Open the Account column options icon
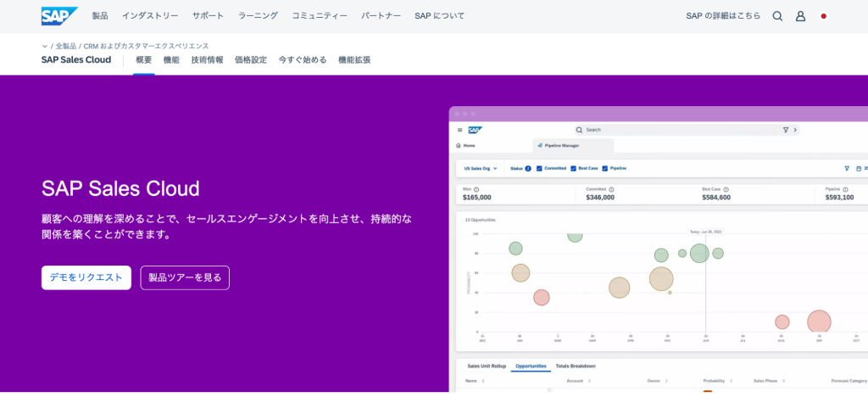Viewport: 868px width, 403px height. click(589, 382)
